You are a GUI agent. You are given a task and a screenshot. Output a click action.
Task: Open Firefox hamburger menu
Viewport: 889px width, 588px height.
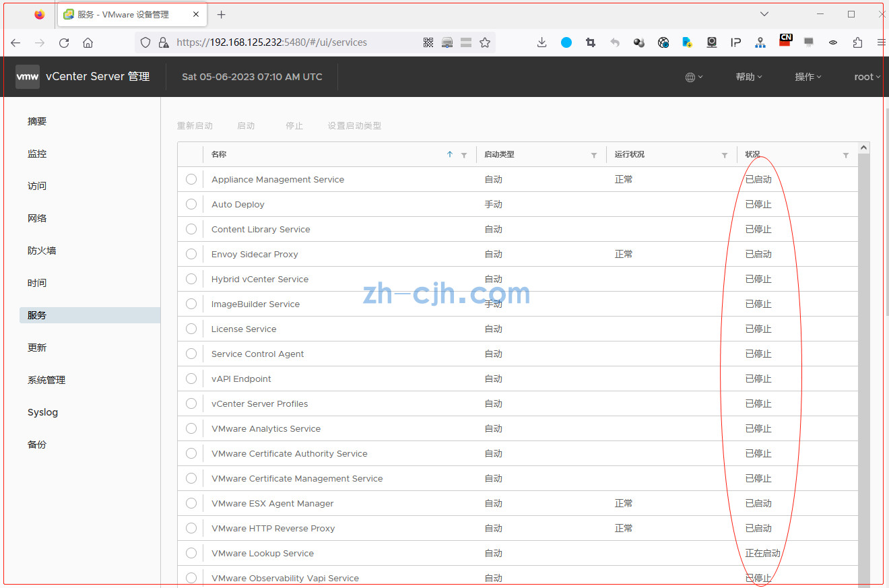tap(882, 42)
